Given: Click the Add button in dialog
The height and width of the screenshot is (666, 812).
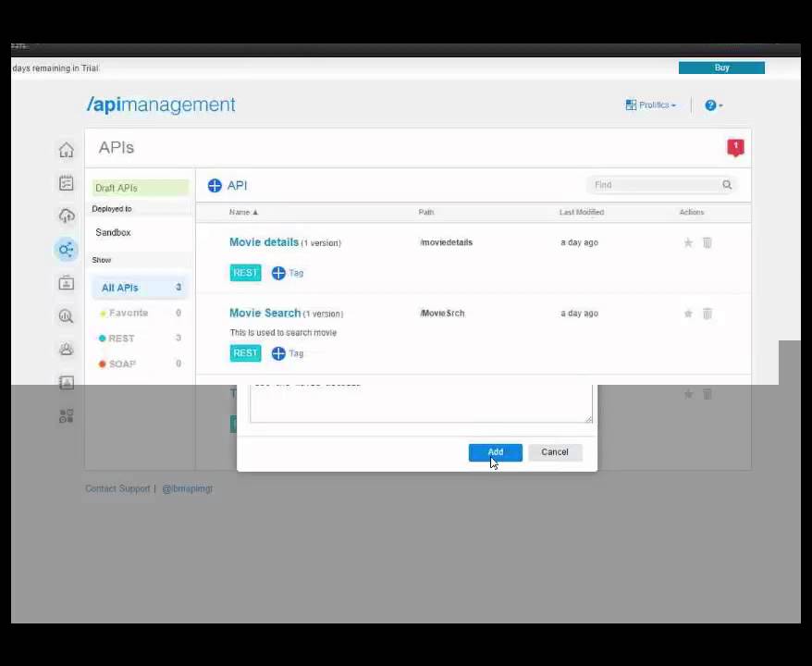Looking at the screenshot, I should tap(495, 452).
